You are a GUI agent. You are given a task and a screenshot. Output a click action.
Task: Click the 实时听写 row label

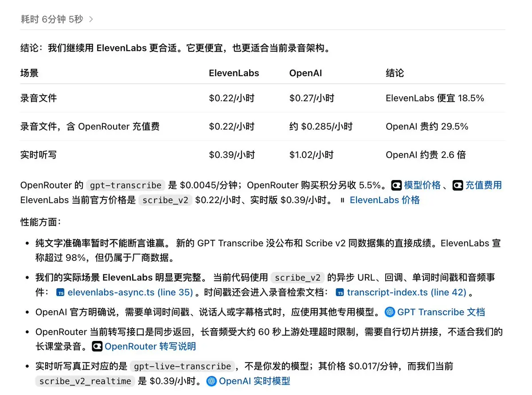point(39,155)
